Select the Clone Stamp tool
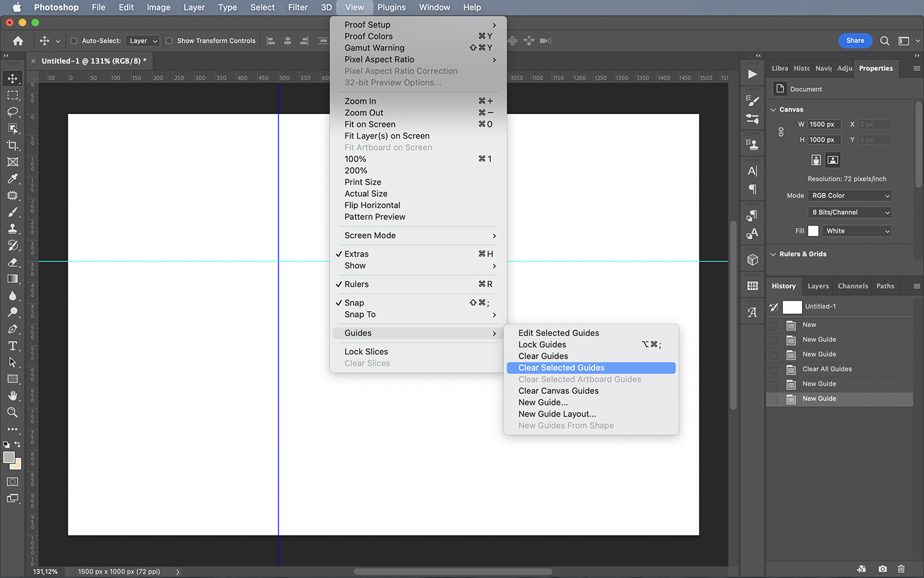 [12, 229]
